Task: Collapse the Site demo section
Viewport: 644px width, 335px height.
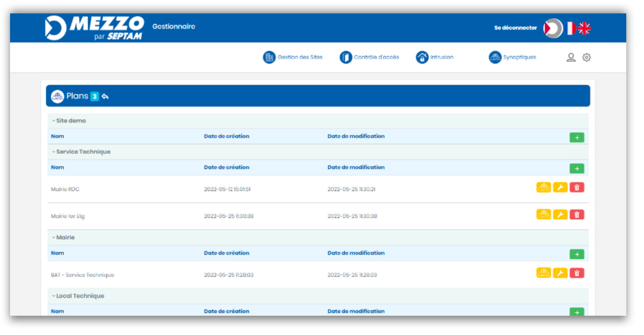Action: (54, 121)
